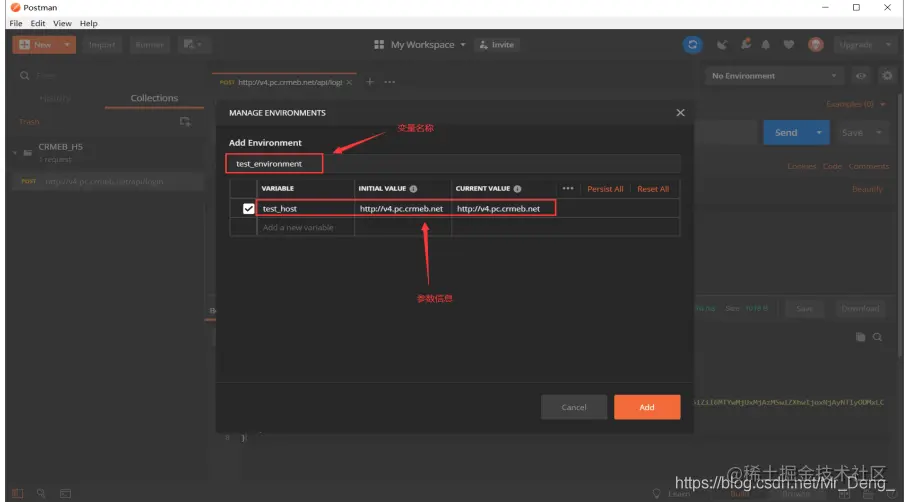Click the Invite button
Image resolution: width=905 pixels, height=502 pixels.
point(497,44)
